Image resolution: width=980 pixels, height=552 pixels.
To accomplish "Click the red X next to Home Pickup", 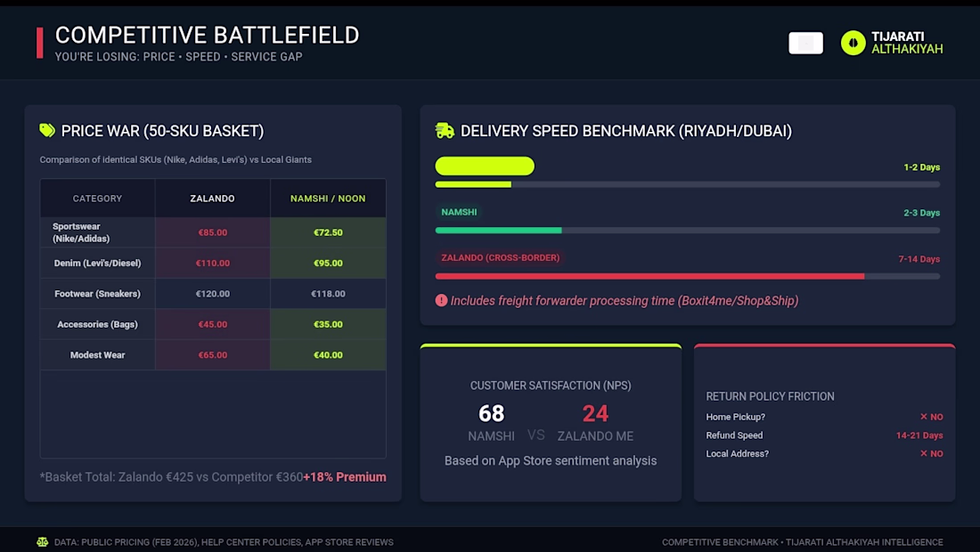I will click(924, 417).
